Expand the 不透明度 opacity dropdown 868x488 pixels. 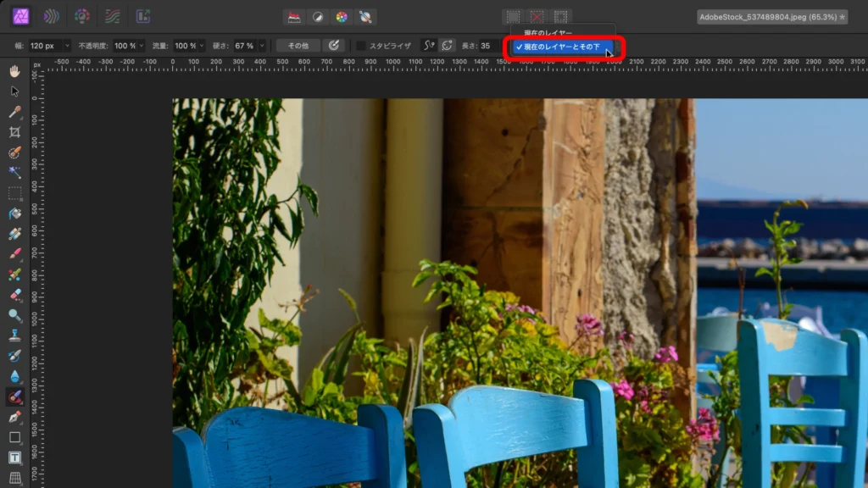click(x=140, y=46)
